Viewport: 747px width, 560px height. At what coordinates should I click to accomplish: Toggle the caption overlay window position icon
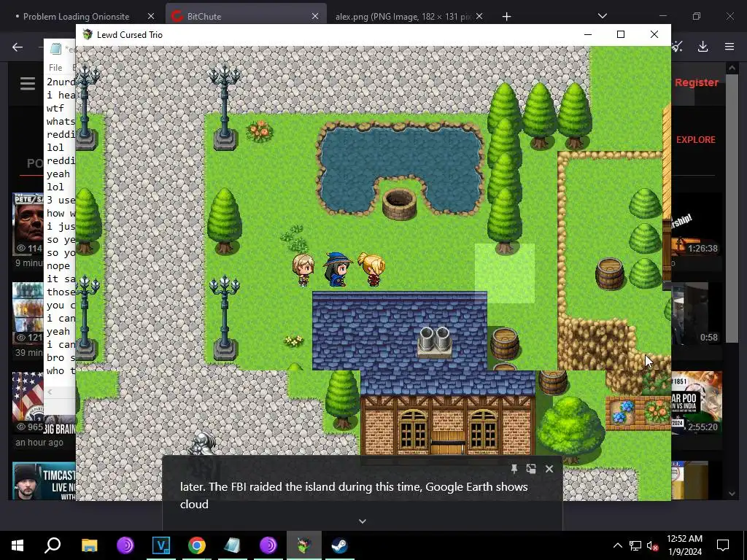point(531,469)
